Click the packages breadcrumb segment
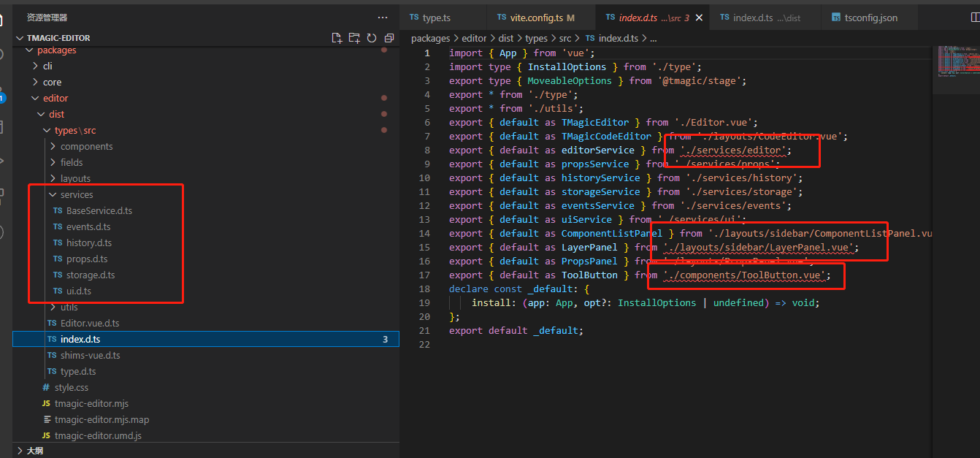The image size is (980, 458). click(431, 38)
